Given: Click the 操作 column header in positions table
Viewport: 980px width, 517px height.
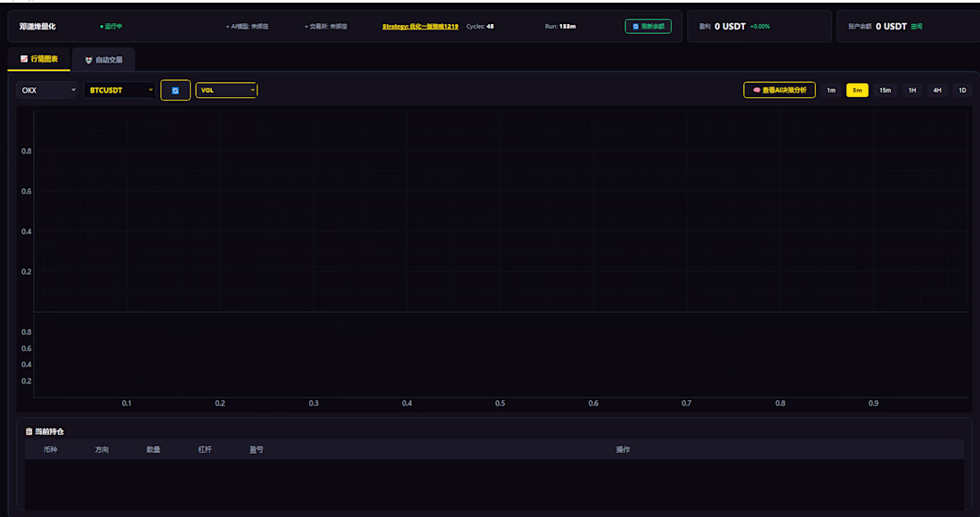Looking at the screenshot, I should 623,449.
